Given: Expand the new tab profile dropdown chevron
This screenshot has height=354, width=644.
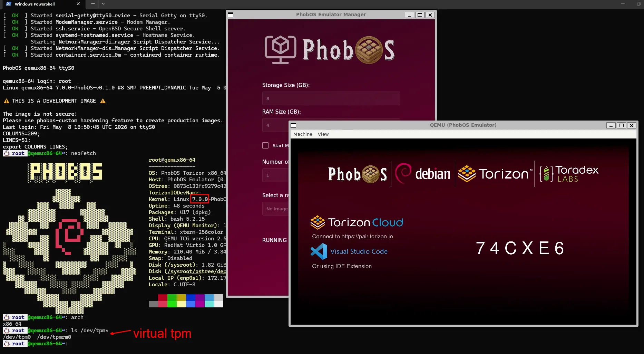Looking at the screenshot, I should [103, 4].
